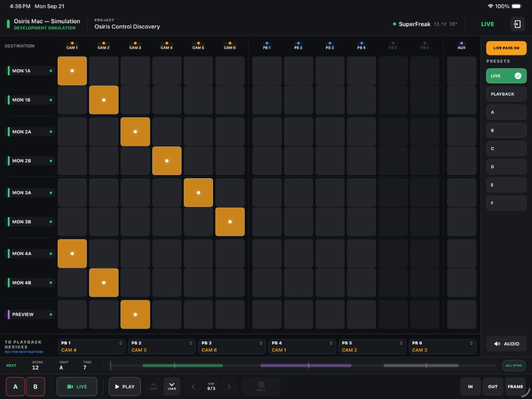Screen dimensions: 532x399
Task: Click the green timeline segment
Action: 182,365
